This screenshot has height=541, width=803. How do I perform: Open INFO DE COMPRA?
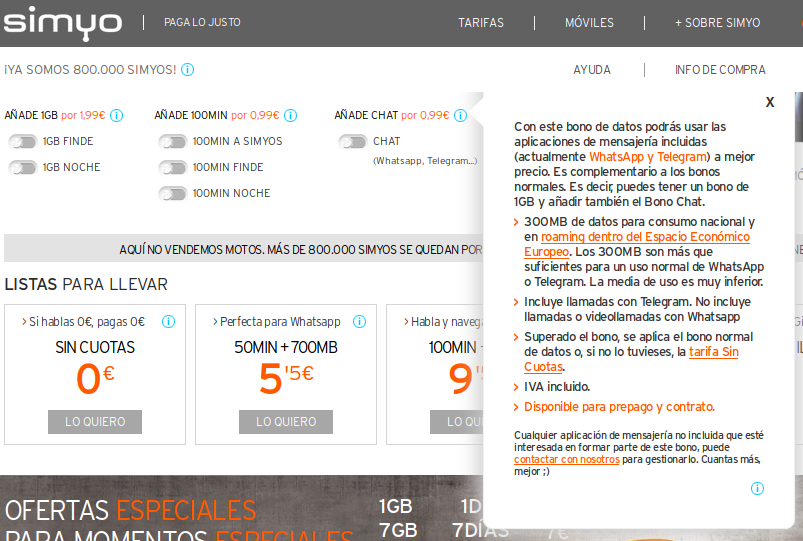[x=720, y=70]
